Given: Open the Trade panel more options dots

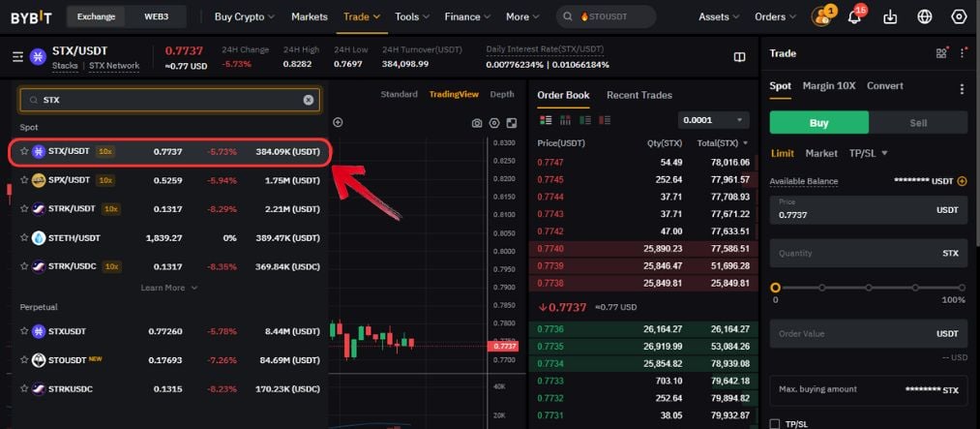Looking at the screenshot, I should [963, 54].
